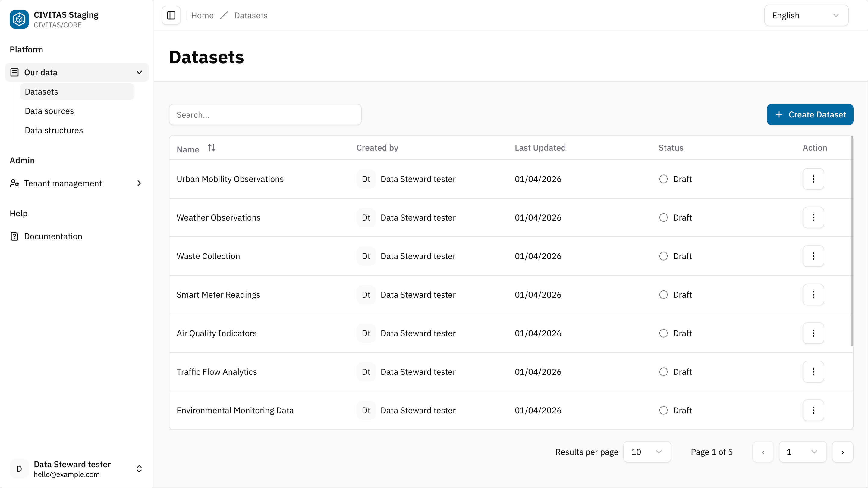
Task: Click the CIVITAS Staging logo icon
Action: tap(19, 19)
